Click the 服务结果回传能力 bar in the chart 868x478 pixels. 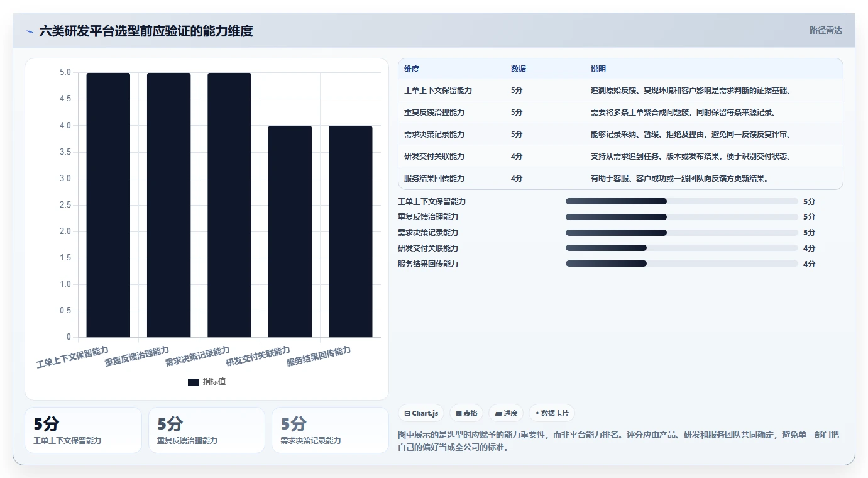coord(351,231)
